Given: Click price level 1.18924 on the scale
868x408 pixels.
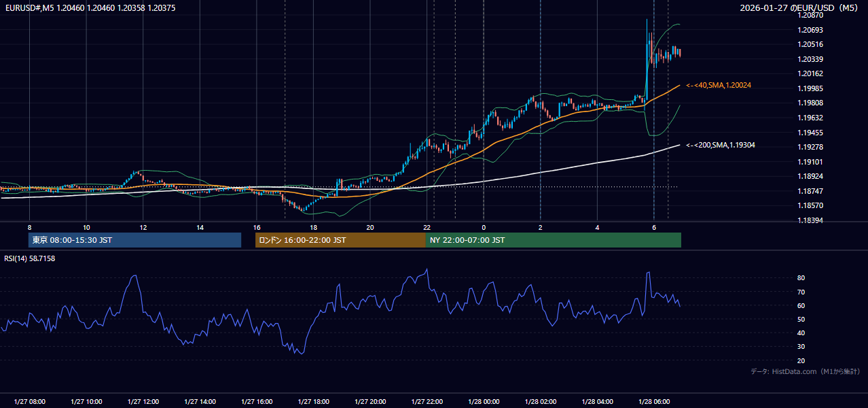Looking at the screenshot, I should tap(811, 176).
